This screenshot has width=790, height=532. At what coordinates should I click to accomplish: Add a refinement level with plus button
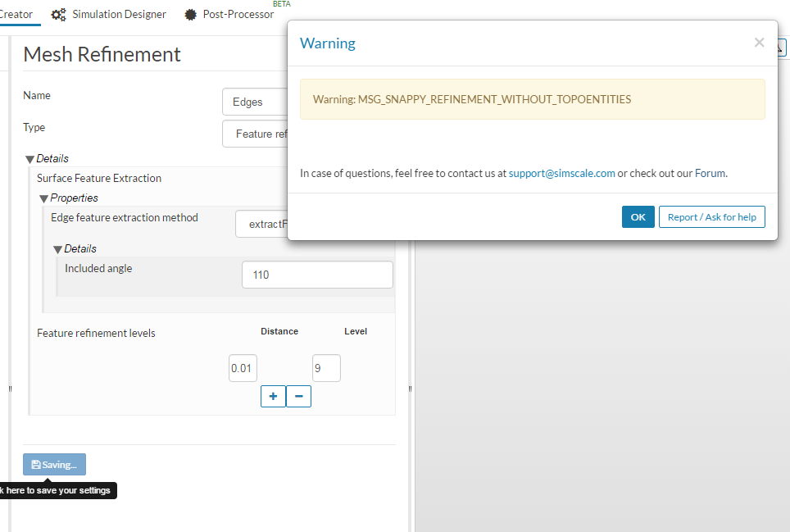pos(273,396)
